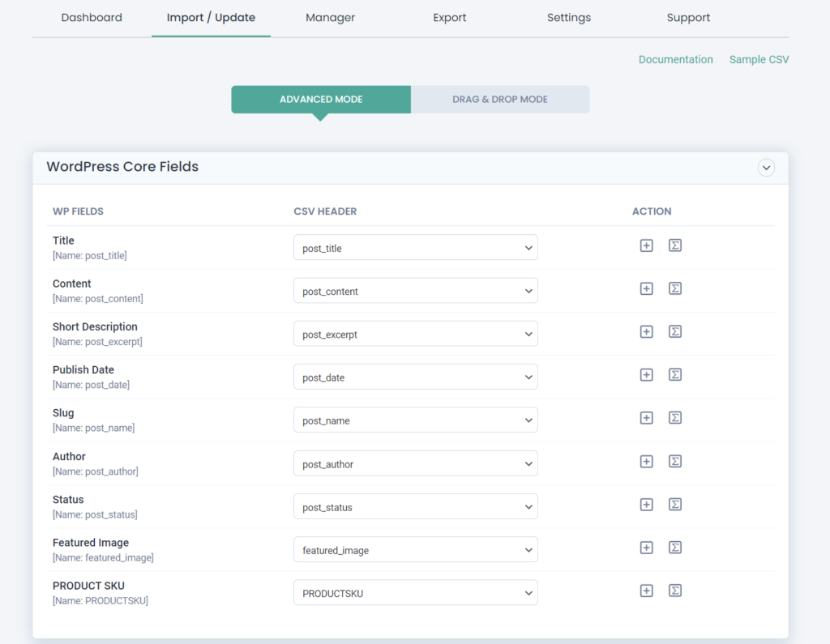Click the [Name: post_name] text
Viewport: 830px width, 644px height.
pyautogui.click(x=94, y=428)
